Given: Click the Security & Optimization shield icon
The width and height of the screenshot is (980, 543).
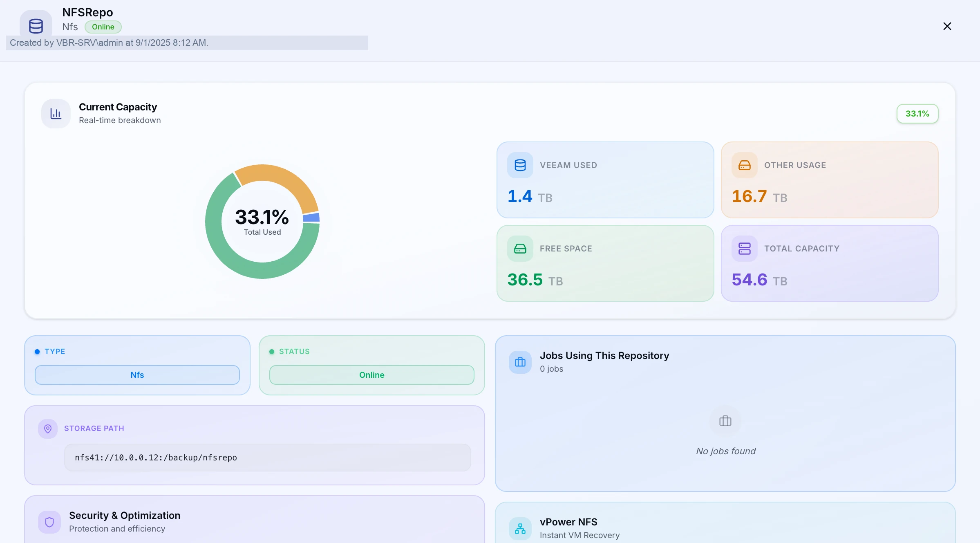Looking at the screenshot, I should tap(49, 522).
